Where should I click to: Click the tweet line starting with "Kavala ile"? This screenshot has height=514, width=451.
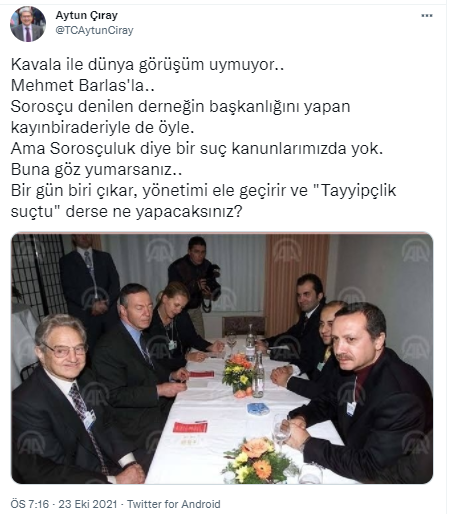tap(147, 64)
